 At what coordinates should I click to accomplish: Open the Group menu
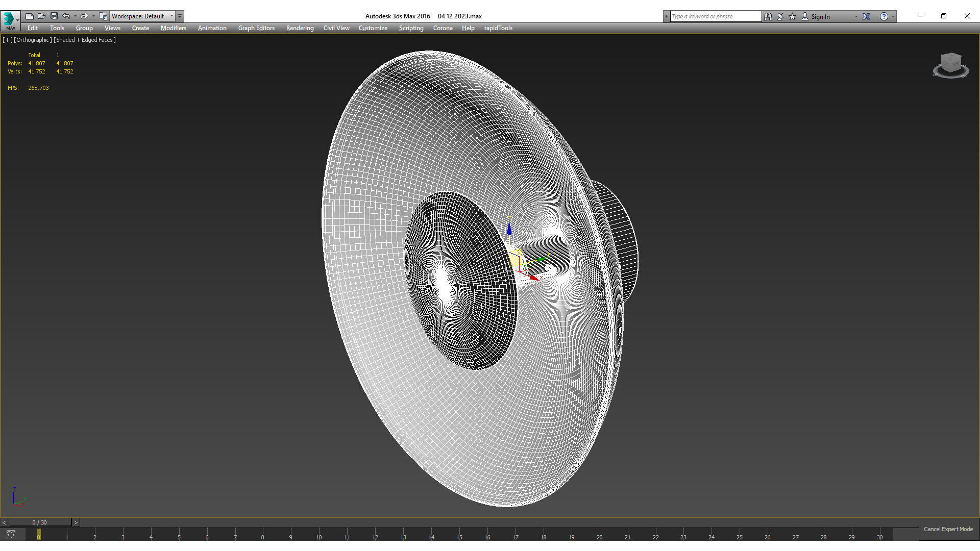[84, 28]
